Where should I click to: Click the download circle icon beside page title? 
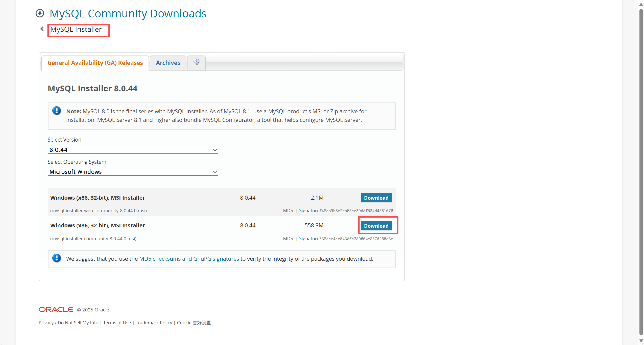coord(40,13)
